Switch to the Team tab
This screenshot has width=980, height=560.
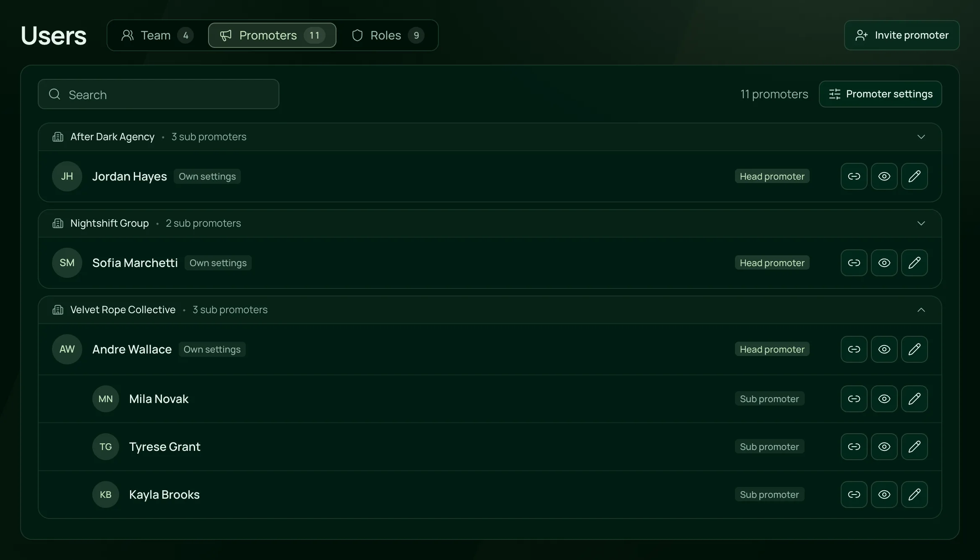pyautogui.click(x=157, y=35)
